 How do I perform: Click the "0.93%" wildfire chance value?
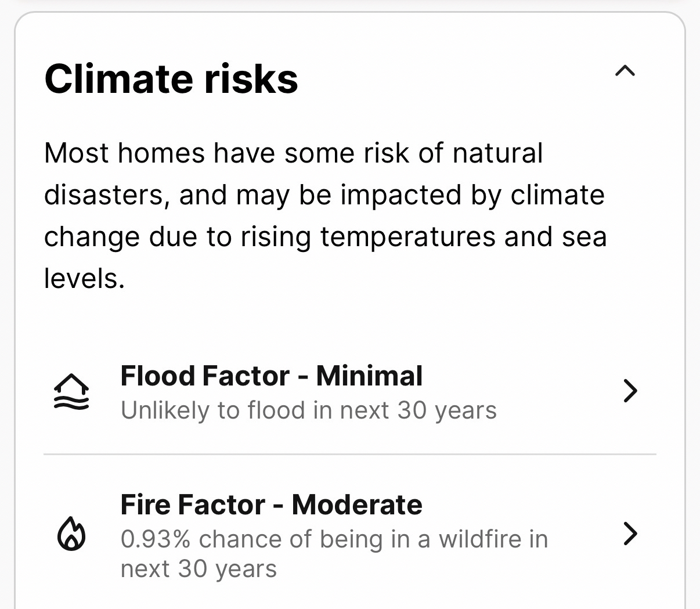(x=155, y=539)
